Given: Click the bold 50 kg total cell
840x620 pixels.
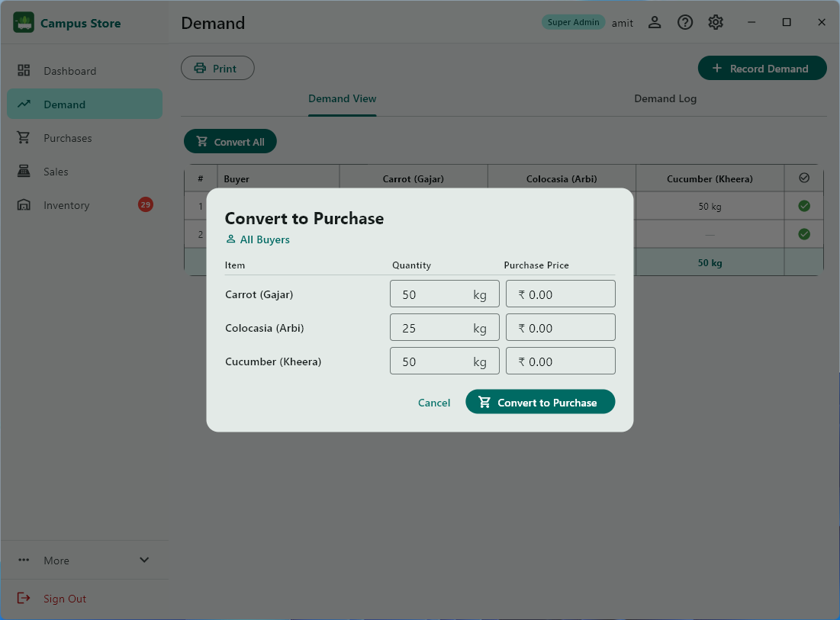Looking at the screenshot, I should click(x=710, y=263).
